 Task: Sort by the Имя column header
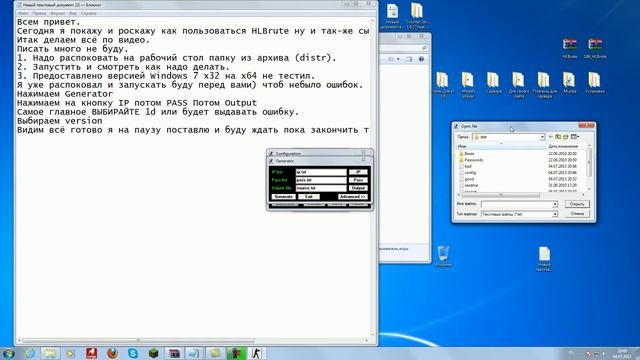pyautogui.click(x=501, y=146)
